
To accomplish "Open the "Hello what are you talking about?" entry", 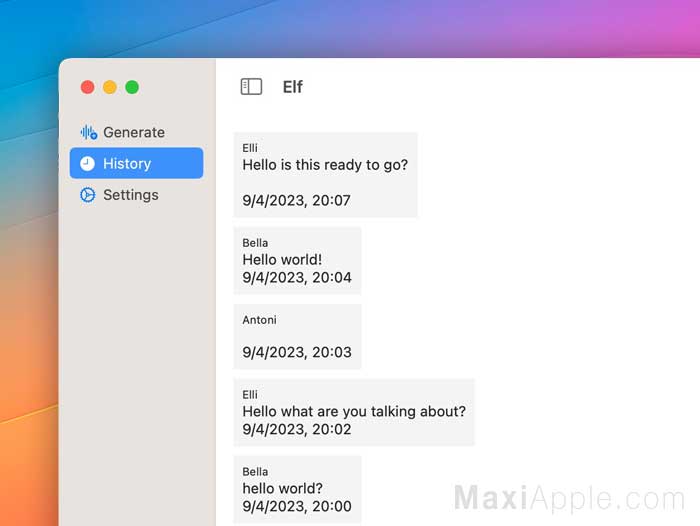I will [x=354, y=411].
